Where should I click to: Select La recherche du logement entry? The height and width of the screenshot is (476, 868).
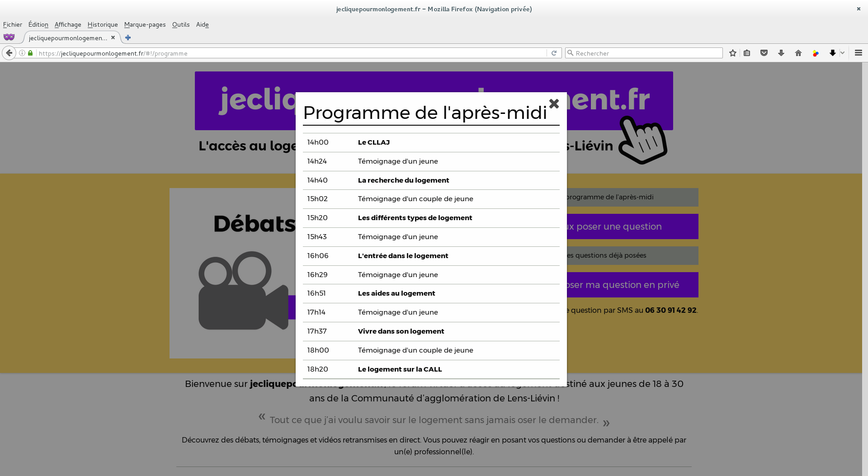(431, 180)
